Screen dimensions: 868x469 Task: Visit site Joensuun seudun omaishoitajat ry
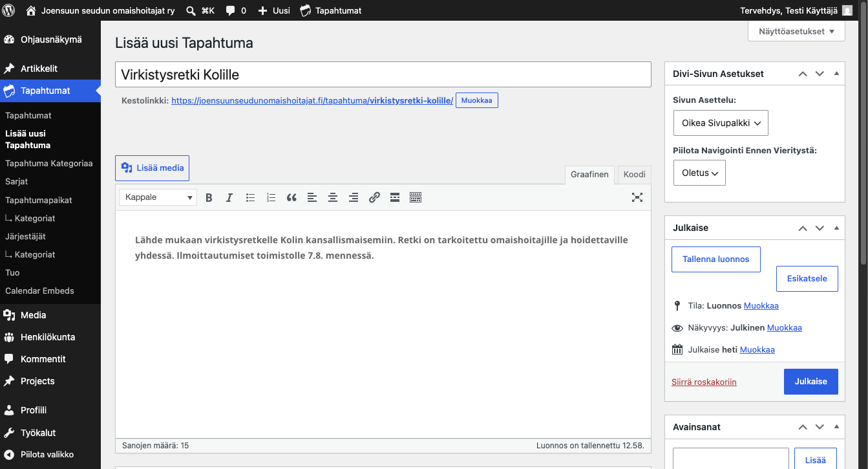pos(101,10)
